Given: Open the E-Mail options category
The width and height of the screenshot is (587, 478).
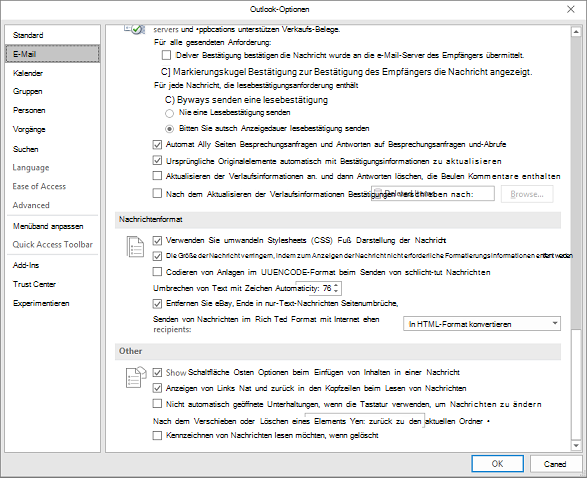Looking at the screenshot, I should (52, 54).
